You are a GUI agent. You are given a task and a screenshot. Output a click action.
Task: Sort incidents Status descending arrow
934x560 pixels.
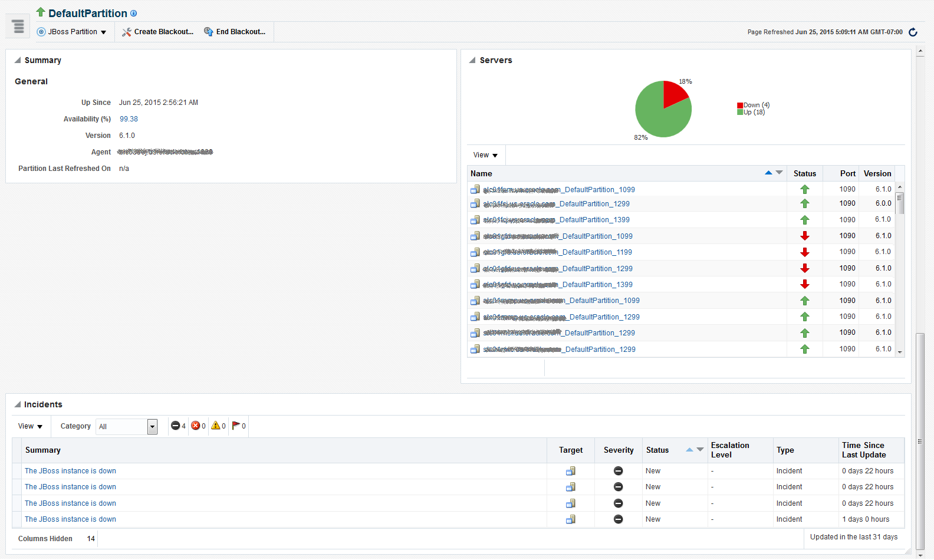point(700,450)
